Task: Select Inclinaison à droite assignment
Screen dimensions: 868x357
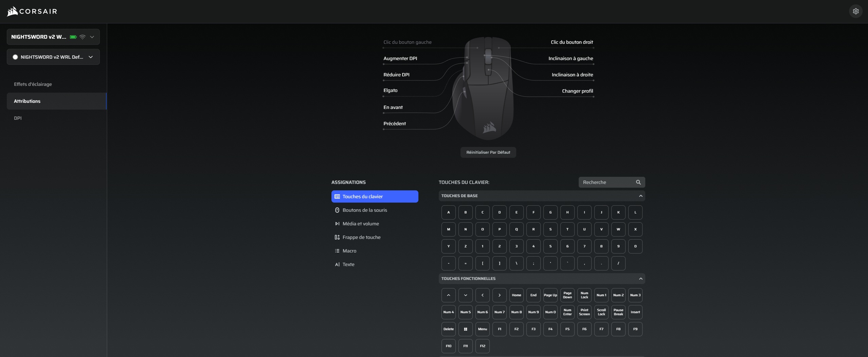Action: 573,75
